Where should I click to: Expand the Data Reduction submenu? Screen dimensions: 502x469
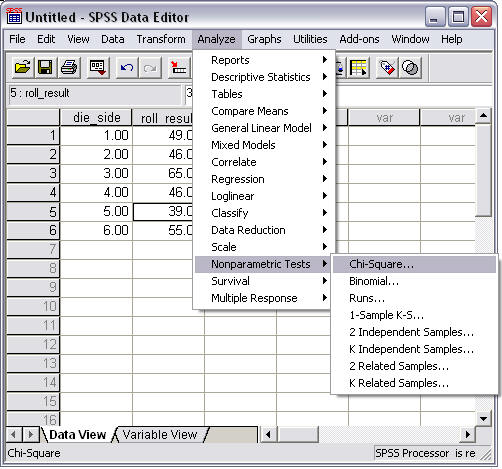coord(264,230)
